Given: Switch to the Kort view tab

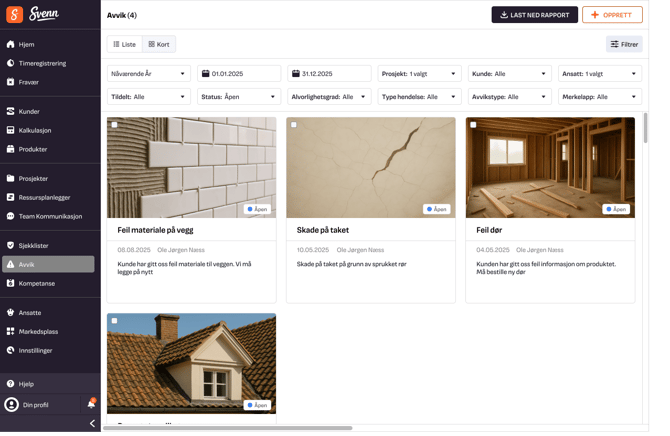Looking at the screenshot, I should [158, 44].
